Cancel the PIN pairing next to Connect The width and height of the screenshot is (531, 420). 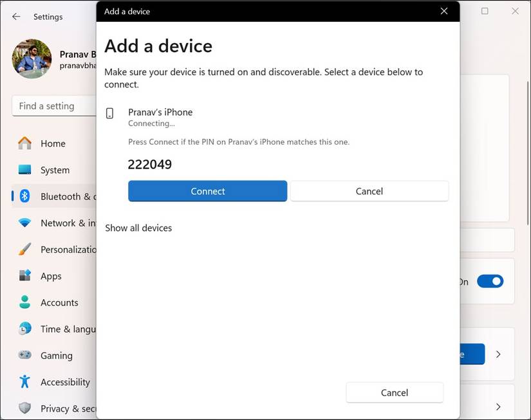click(x=369, y=191)
